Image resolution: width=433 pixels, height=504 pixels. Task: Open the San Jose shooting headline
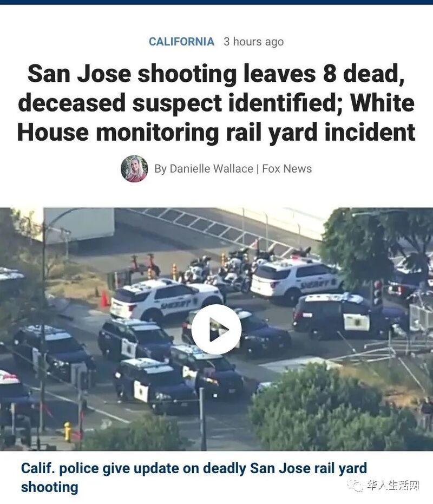coord(216,103)
